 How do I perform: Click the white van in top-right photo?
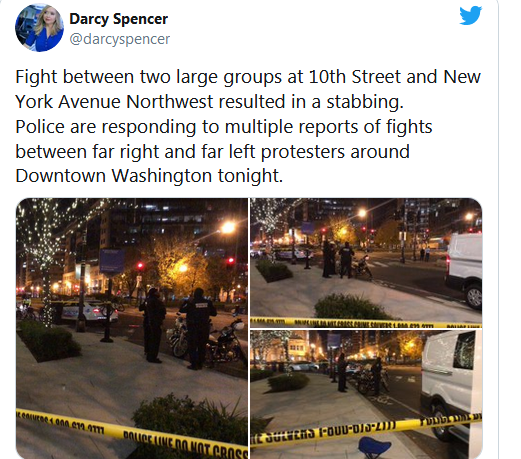coord(464,269)
